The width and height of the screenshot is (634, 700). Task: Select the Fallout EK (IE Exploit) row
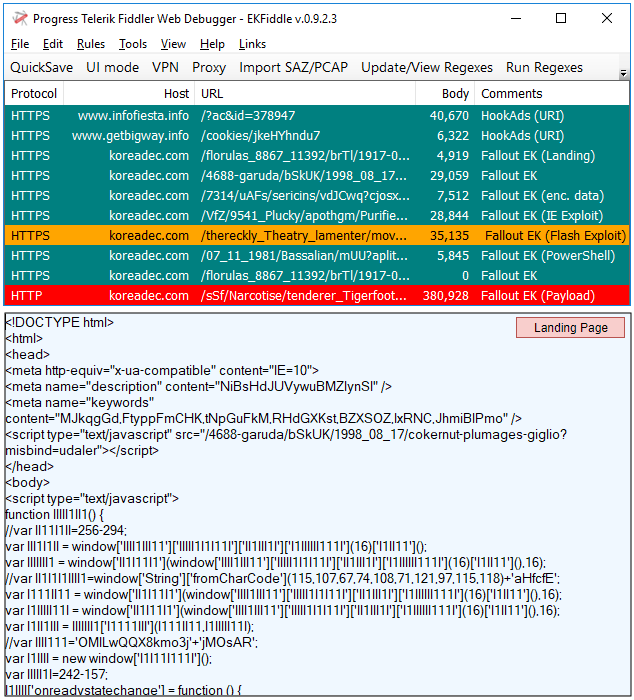click(317, 216)
